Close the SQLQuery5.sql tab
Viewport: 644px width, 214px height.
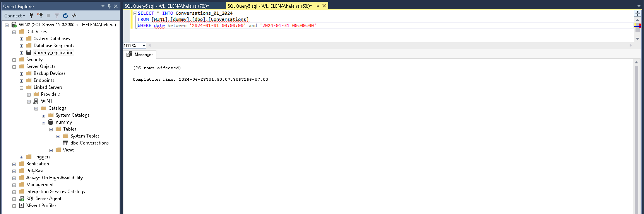point(324,6)
